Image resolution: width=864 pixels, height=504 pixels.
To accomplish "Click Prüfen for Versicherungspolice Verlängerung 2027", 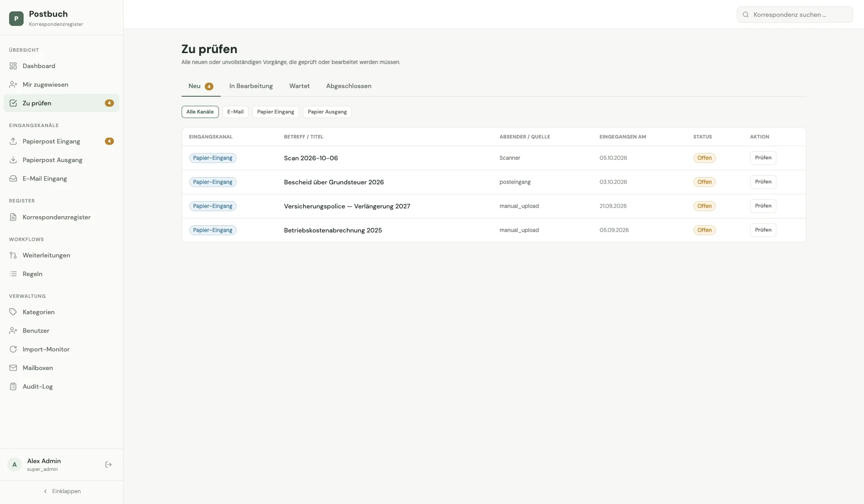I will click(763, 206).
